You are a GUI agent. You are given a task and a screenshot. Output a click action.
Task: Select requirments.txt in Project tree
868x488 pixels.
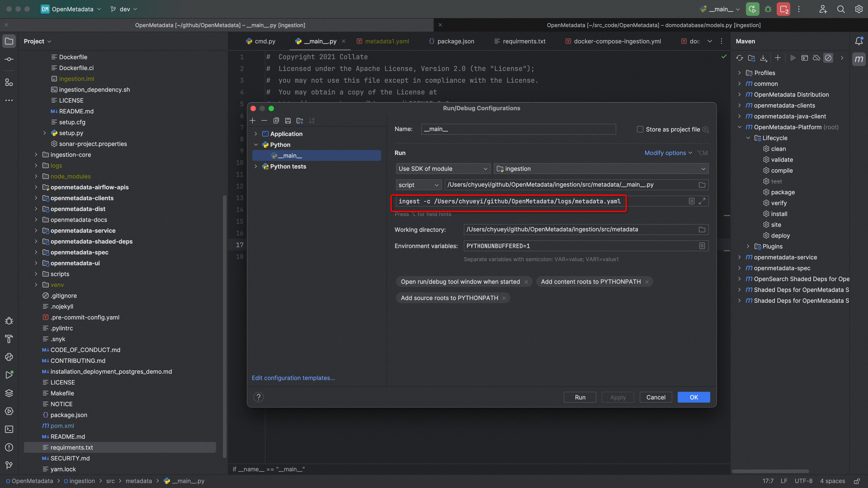tap(120, 447)
